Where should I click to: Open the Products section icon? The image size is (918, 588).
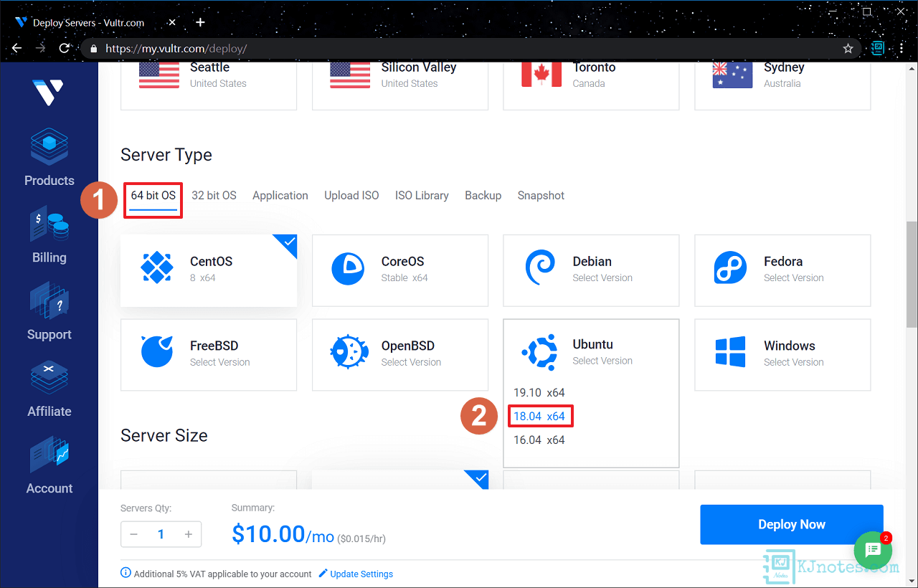[x=49, y=146]
